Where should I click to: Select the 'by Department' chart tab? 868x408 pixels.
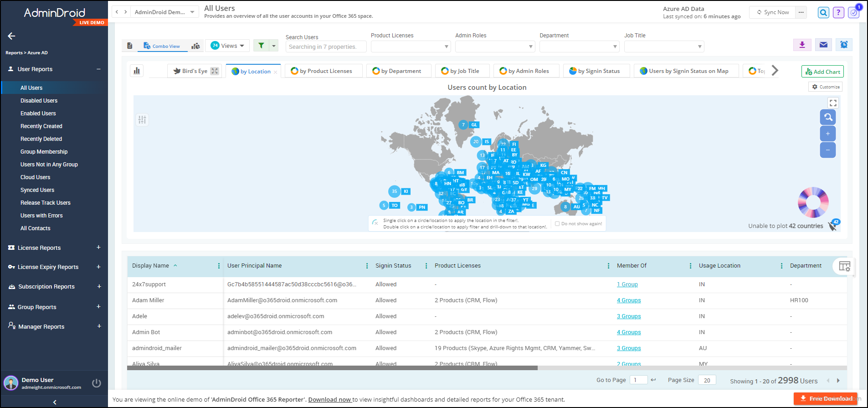[x=398, y=71]
